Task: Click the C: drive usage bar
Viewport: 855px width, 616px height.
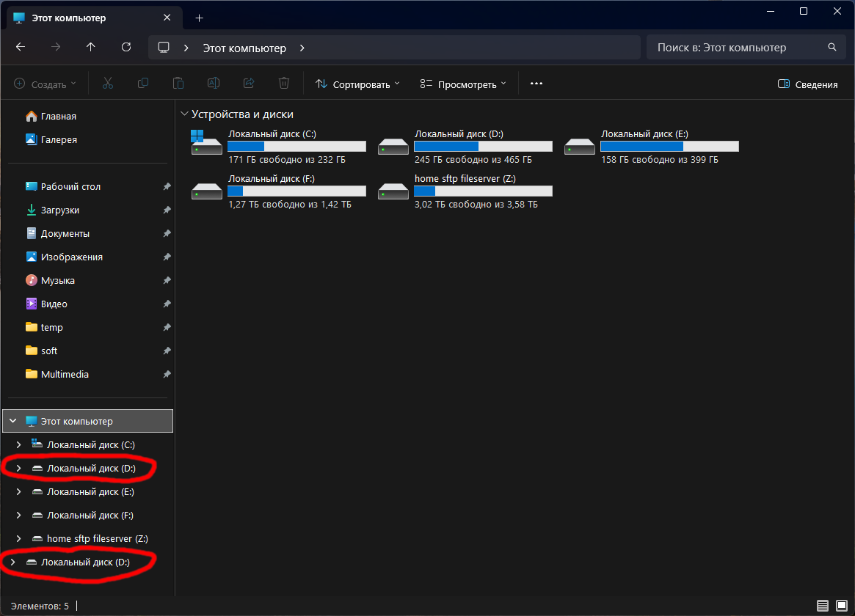Action: 296,146
